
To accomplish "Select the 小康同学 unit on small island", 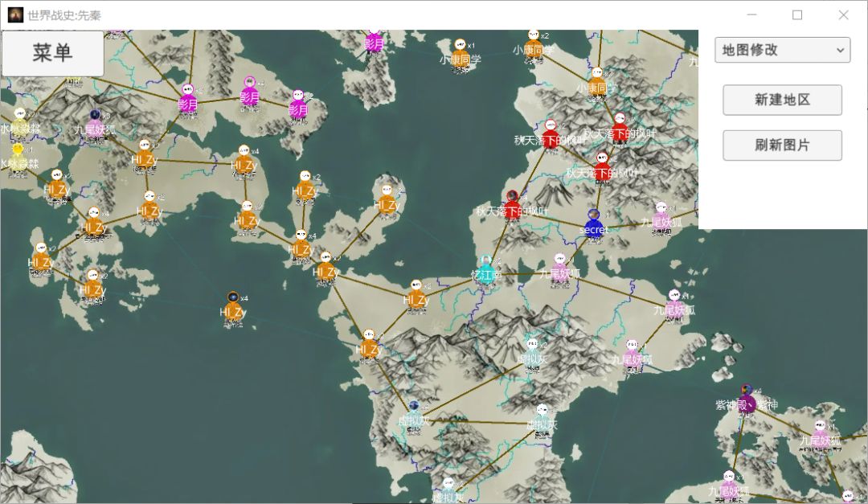I will [460, 55].
